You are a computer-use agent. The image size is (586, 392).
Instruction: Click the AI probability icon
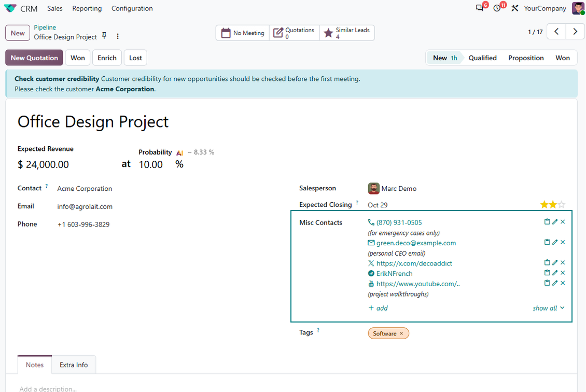180,152
